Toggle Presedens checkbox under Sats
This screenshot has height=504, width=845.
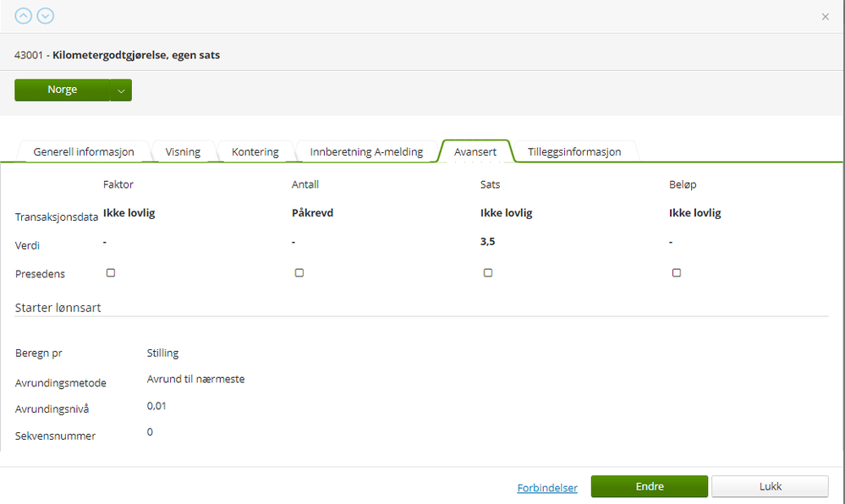tap(488, 273)
